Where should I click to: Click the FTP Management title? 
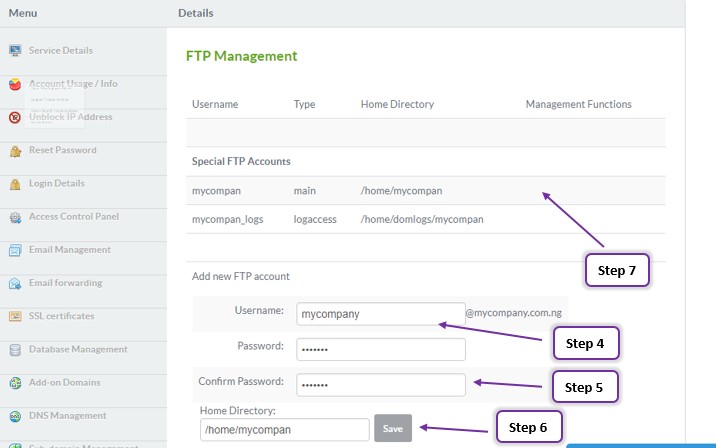pos(242,56)
